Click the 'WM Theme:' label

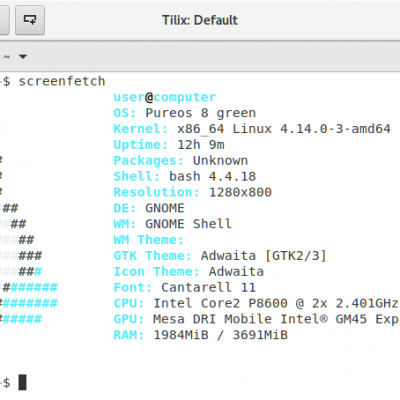(x=149, y=240)
